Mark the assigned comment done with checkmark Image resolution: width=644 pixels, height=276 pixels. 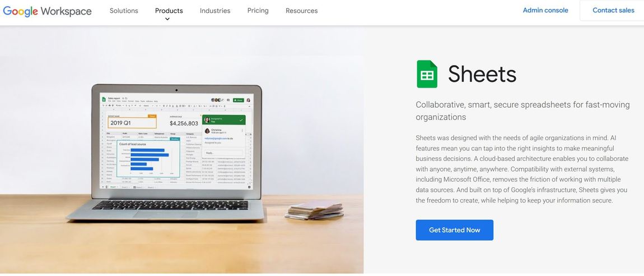pos(241,120)
